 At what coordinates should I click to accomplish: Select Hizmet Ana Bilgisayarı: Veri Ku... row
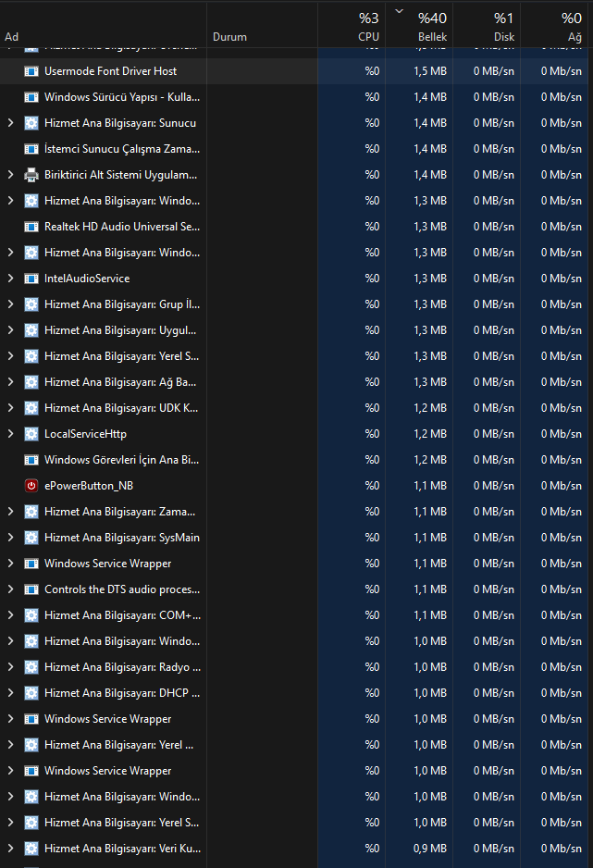(294, 848)
